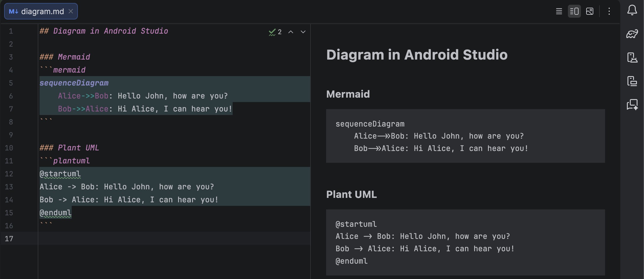Open the Device Manager tool window
The height and width of the screenshot is (279, 644).
pyautogui.click(x=632, y=58)
